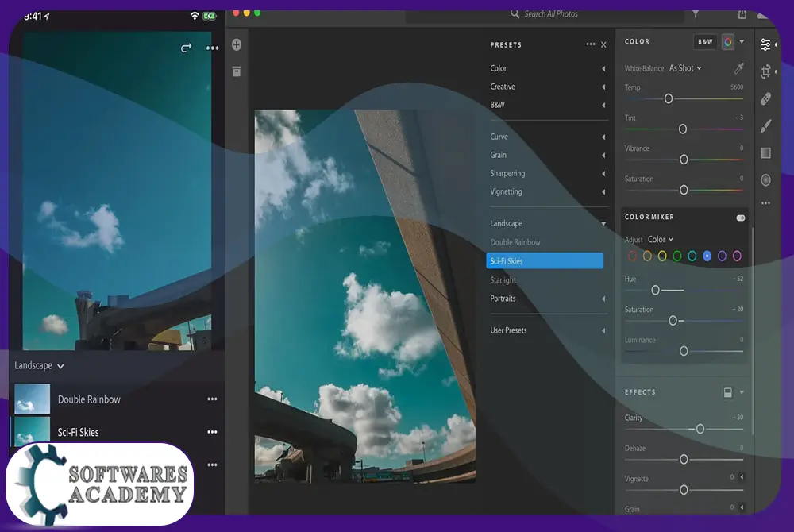Apply the Sci-Fi Skies preset in panel

pyautogui.click(x=545, y=260)
